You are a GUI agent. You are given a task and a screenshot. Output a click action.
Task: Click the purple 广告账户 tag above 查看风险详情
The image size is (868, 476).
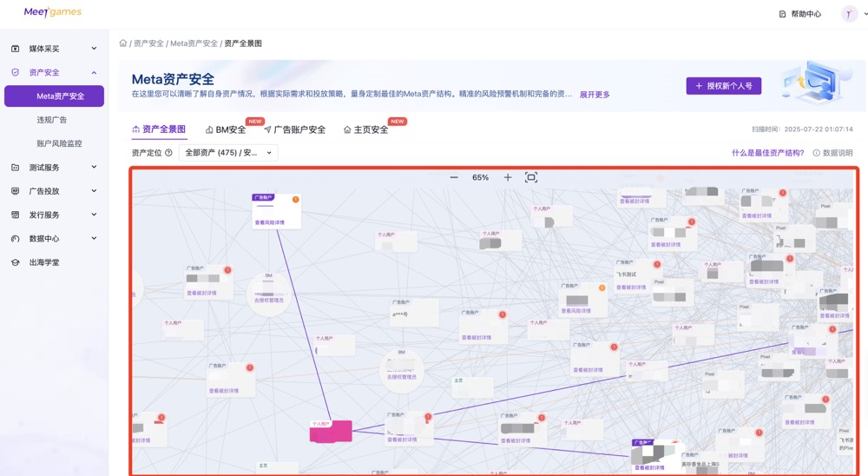point(263,197)
